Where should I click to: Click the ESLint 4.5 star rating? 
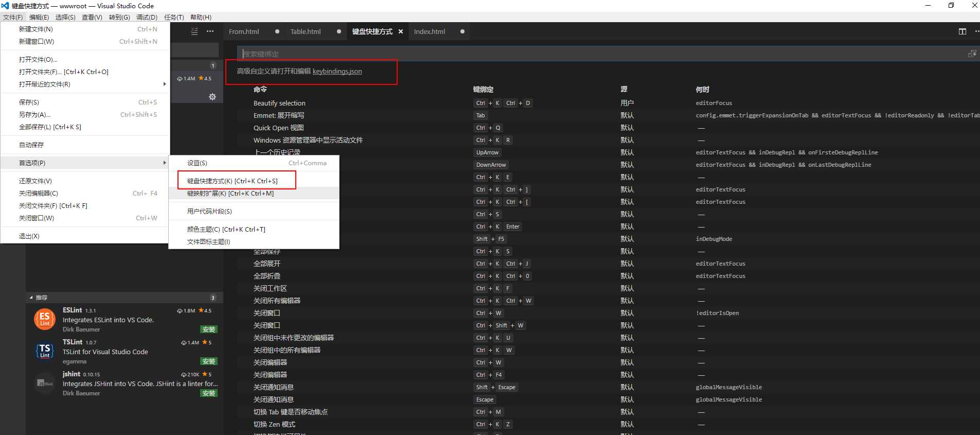(205, 310)
